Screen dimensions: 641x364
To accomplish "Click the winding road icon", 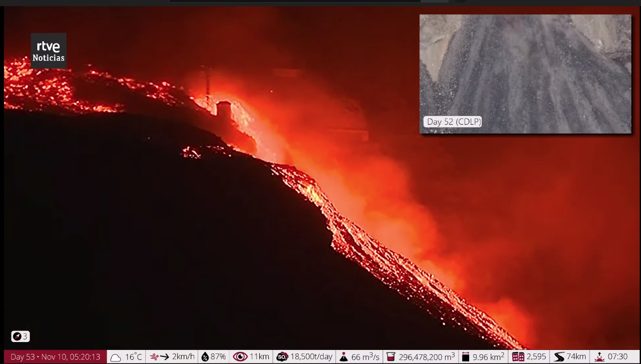I will 559,357.
